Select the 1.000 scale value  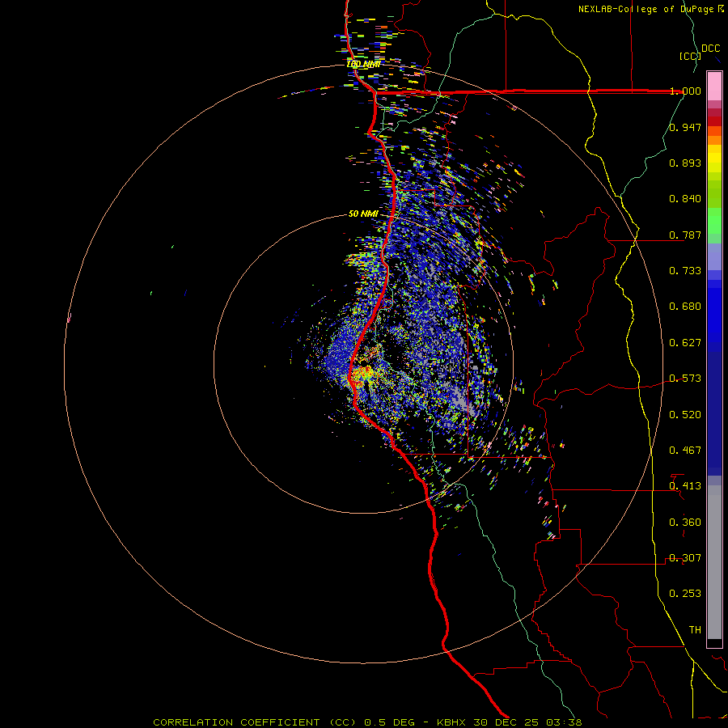click(685, 91)
